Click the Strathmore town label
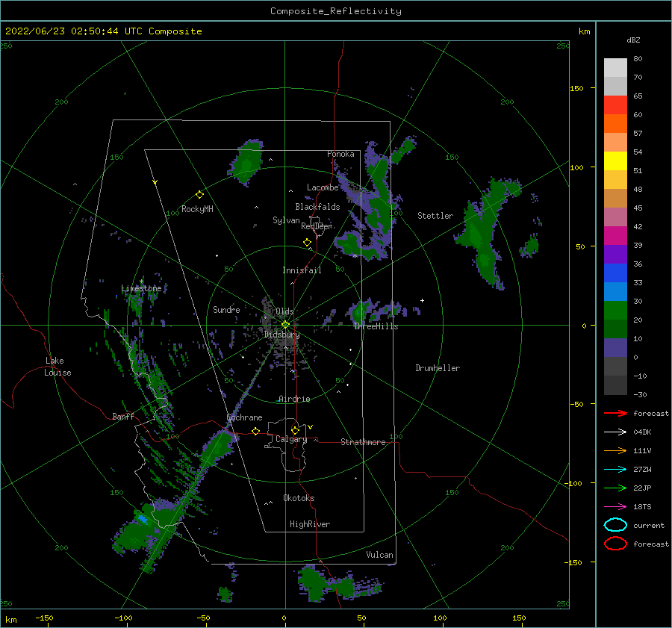This screenshot has width=672, height=628. tap(363, 442)
